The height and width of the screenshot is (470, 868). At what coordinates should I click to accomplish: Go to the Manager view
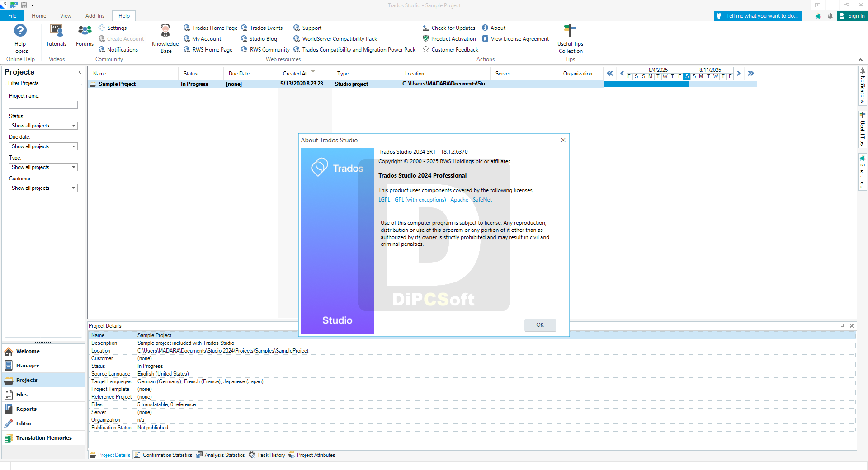point(43,366)
